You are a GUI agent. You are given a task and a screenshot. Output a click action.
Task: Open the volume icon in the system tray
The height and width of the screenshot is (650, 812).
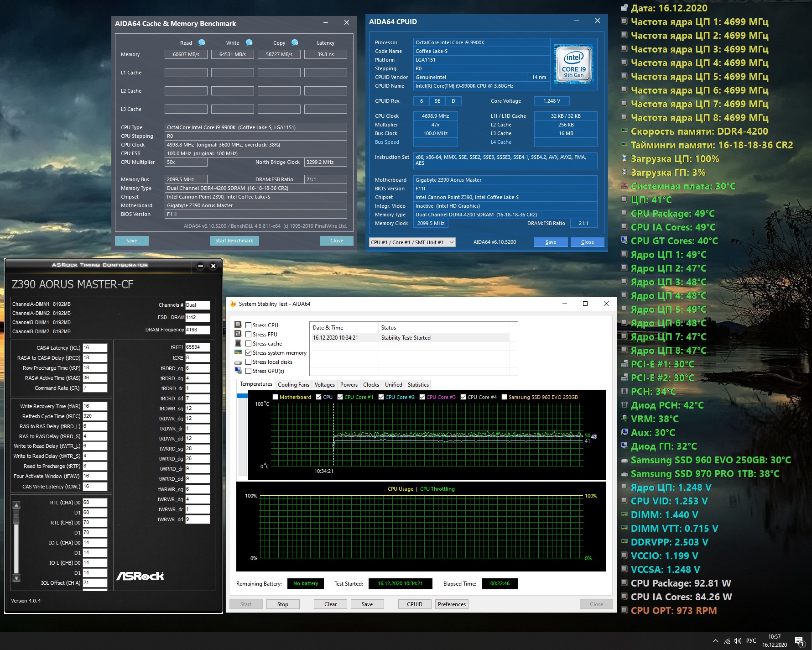(x=738, y=641)
